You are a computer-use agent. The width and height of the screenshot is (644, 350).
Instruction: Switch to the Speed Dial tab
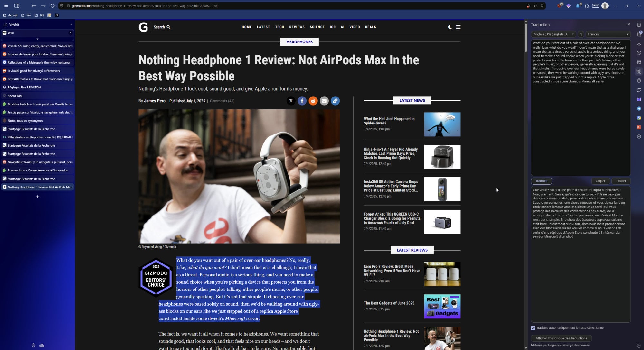click(x=38, y=96)
